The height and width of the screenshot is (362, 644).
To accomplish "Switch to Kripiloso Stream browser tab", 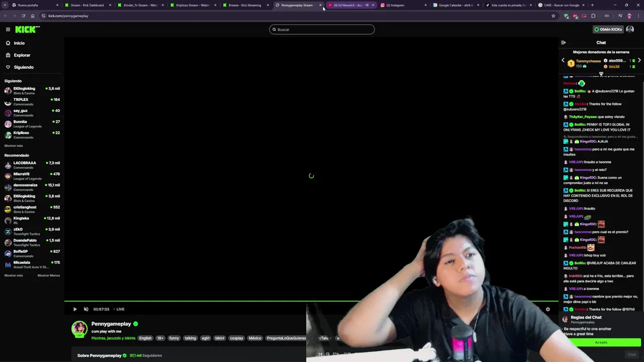I will click(193, 5).
